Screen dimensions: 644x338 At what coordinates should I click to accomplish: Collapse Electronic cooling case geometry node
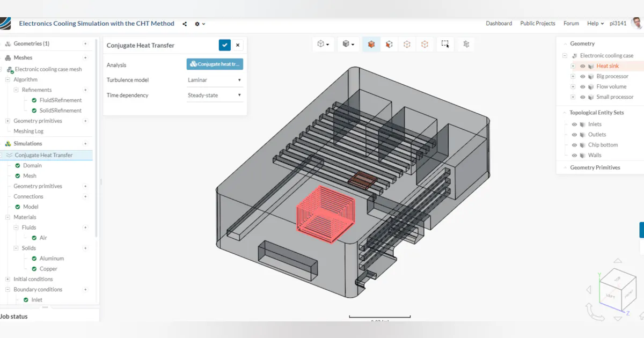[565, 55]
